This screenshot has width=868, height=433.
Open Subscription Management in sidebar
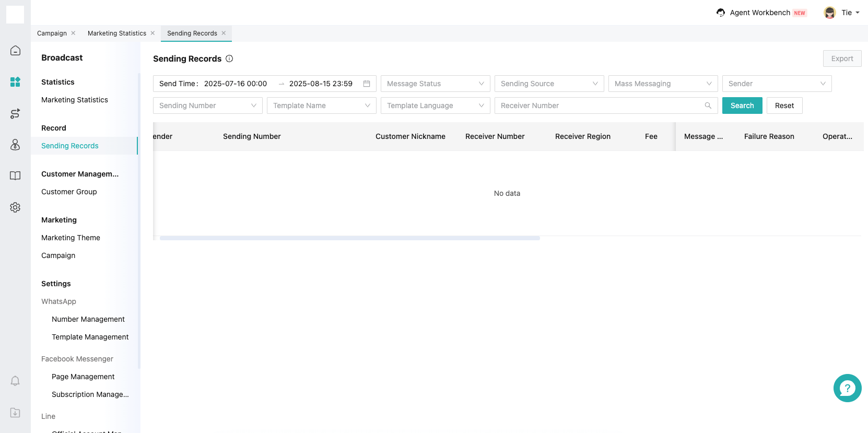point(90,394)
